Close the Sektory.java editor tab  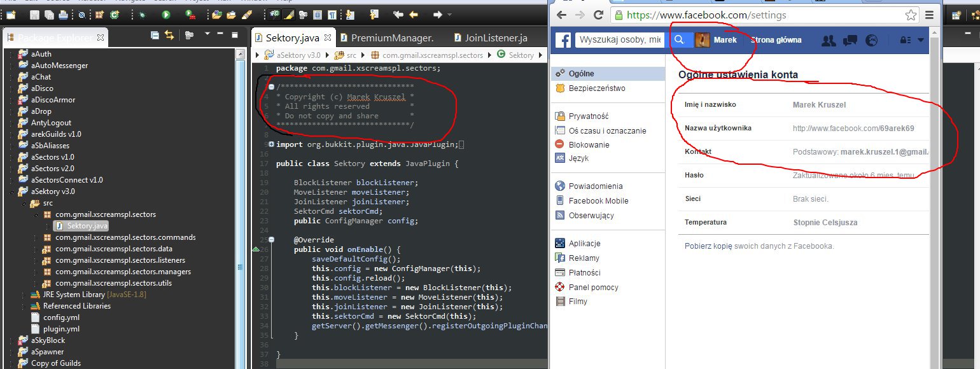328,38
